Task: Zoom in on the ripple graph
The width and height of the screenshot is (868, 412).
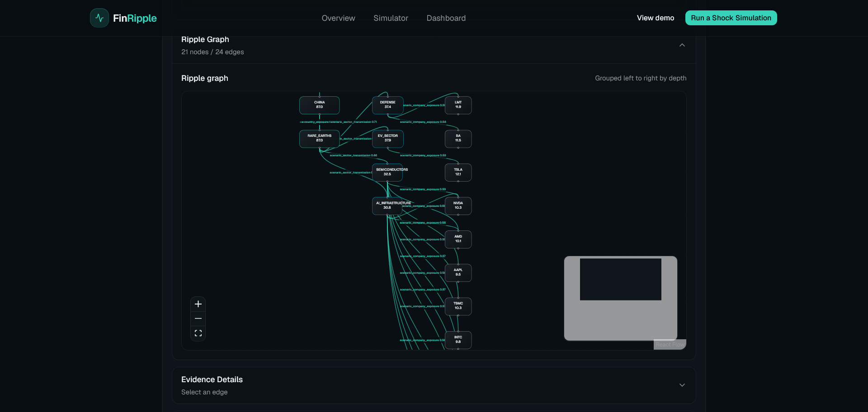Action: click(198, 304)
